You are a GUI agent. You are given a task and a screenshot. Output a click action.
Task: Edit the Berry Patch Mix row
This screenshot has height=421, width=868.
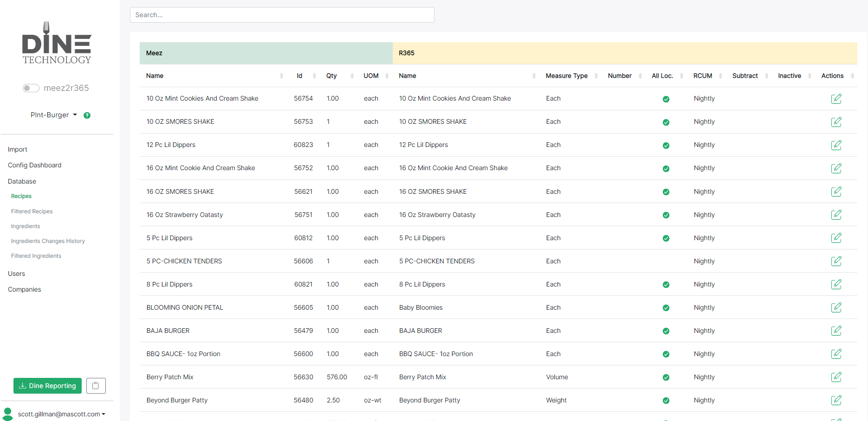tap(836, 377)
